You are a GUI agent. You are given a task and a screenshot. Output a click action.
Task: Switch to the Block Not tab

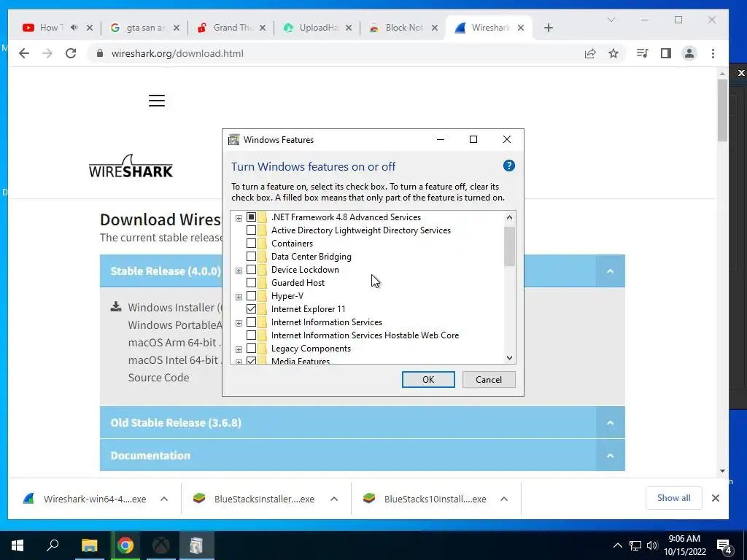tap(403, 28)
